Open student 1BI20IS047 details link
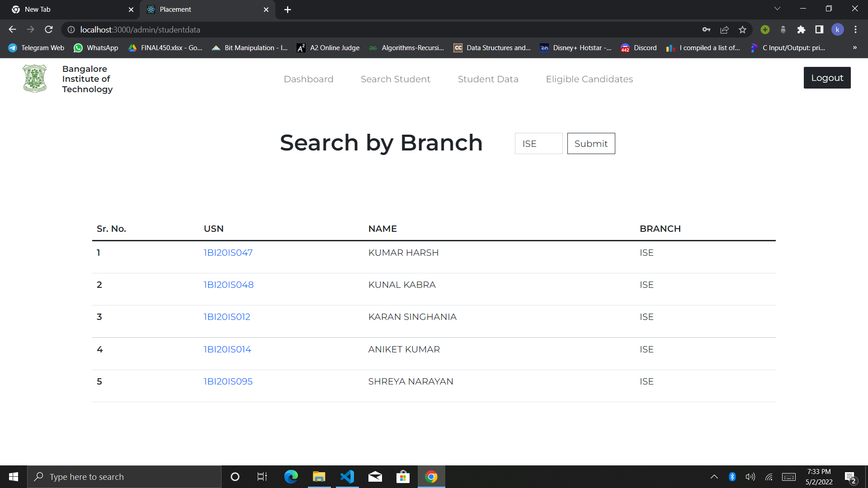 [x=228, y=253]
